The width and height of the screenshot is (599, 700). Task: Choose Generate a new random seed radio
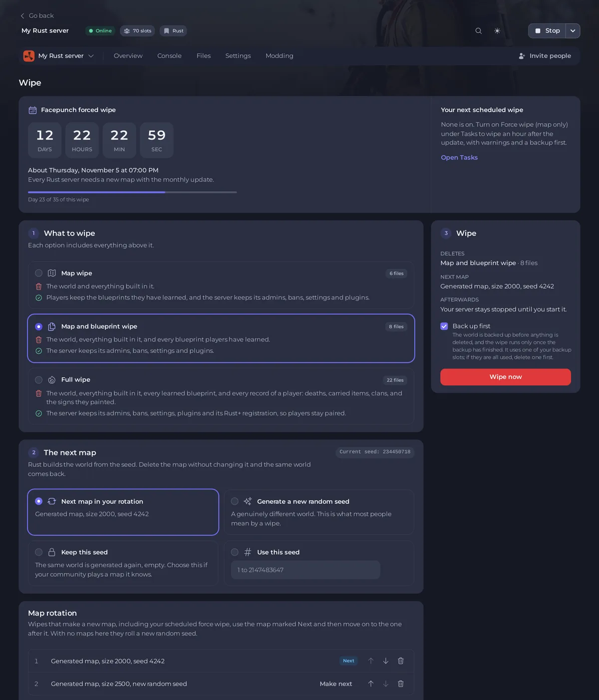pyautogui.click(x=235, y=501)
